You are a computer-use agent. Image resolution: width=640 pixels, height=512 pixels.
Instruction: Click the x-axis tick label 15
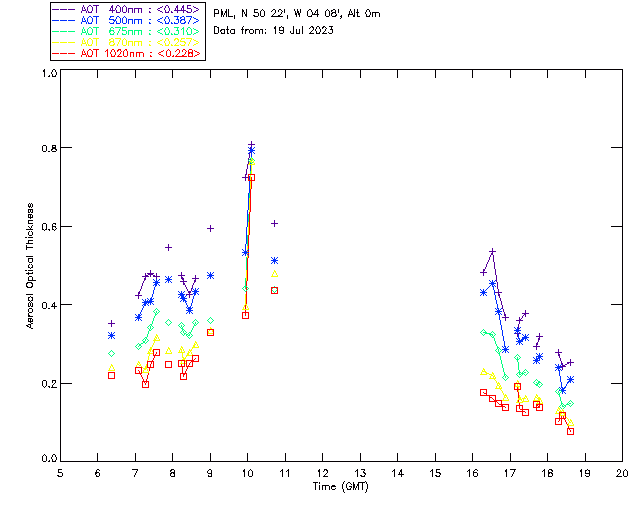pyautogui.click(x=435, y=473)
